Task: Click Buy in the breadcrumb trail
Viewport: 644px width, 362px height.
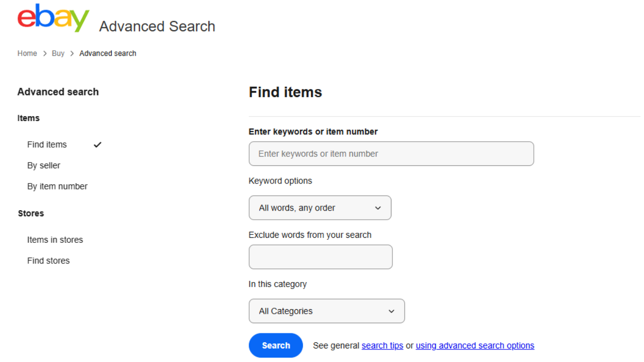Action: [x=58, y=53]
